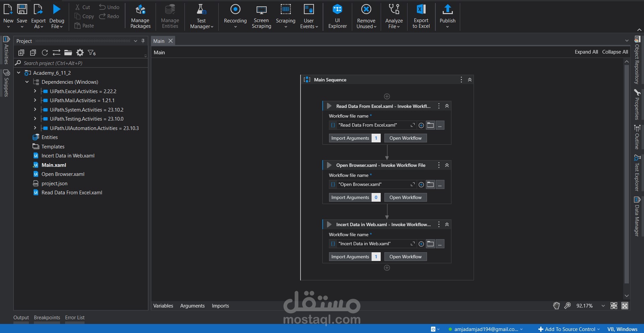Click Add To Source Control
The image size is (644, 333).
570,329
